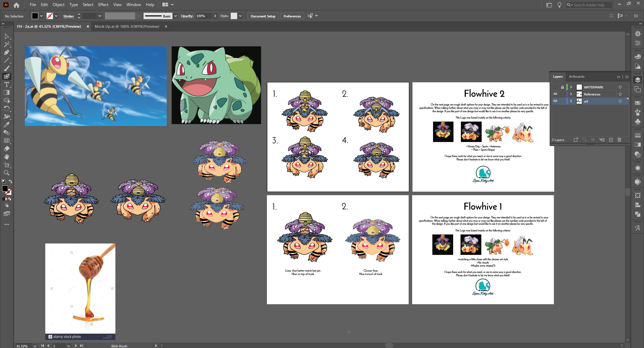Open the Pathfinder panel icon

[638, 214]
